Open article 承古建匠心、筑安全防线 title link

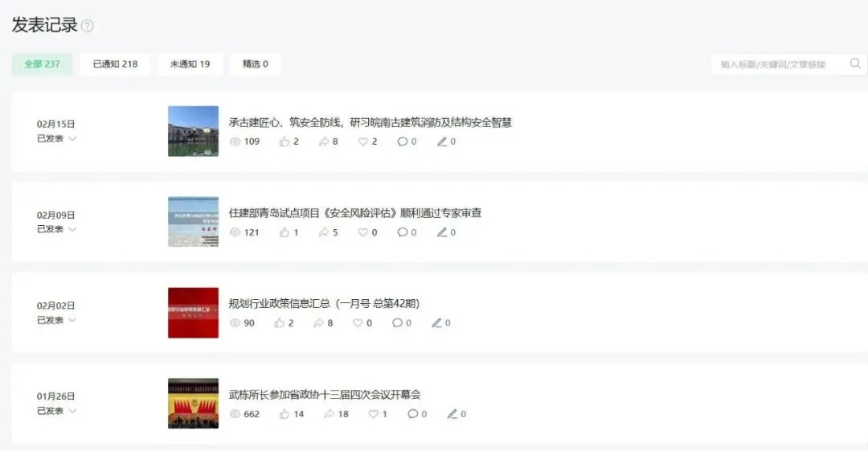(371, 122)
